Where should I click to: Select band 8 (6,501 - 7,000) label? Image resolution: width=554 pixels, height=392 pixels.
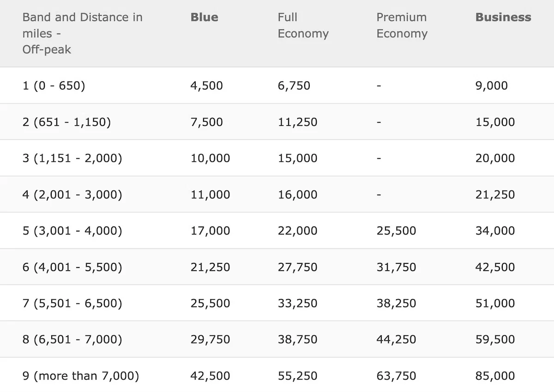click(x=72, y=339)
